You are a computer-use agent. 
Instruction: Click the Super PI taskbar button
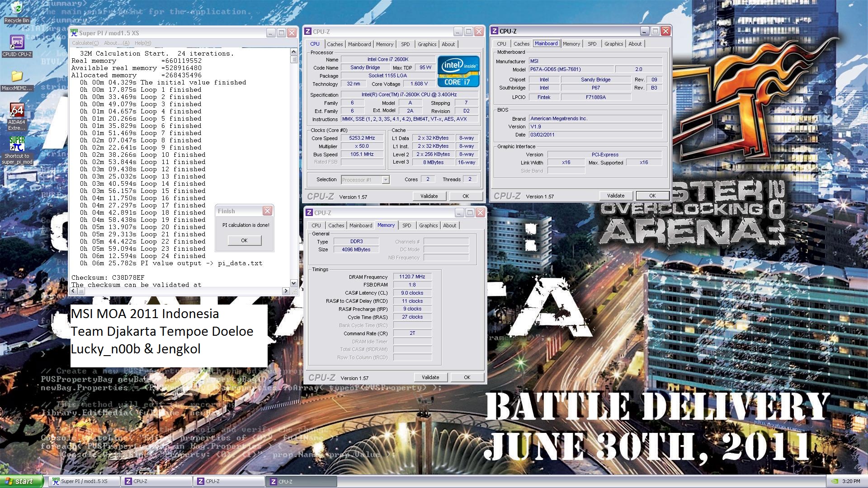(84, 481)
